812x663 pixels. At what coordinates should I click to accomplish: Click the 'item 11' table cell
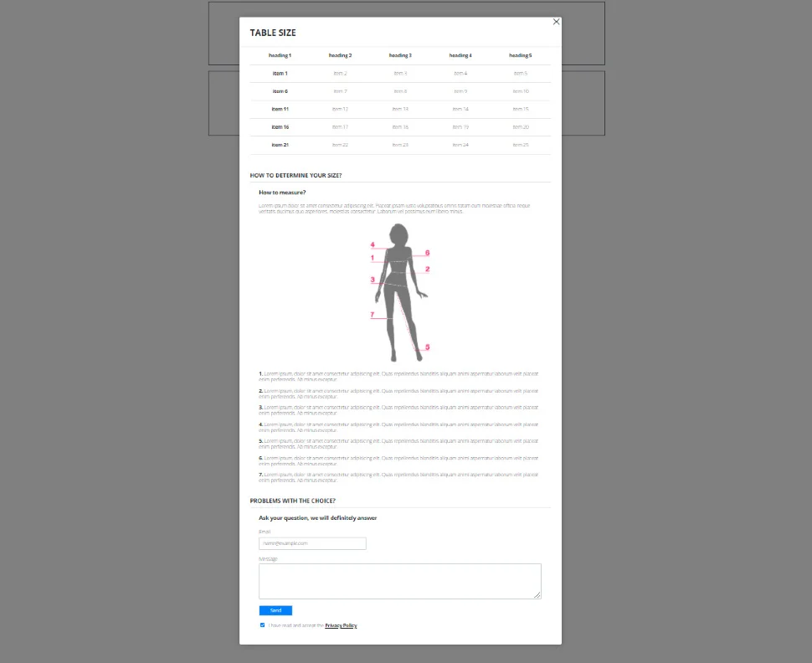click(280, 110)
